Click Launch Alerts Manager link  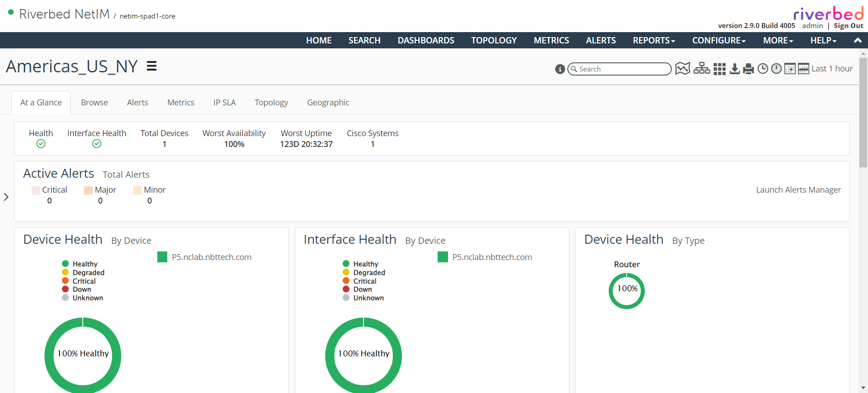pos(798,190)
